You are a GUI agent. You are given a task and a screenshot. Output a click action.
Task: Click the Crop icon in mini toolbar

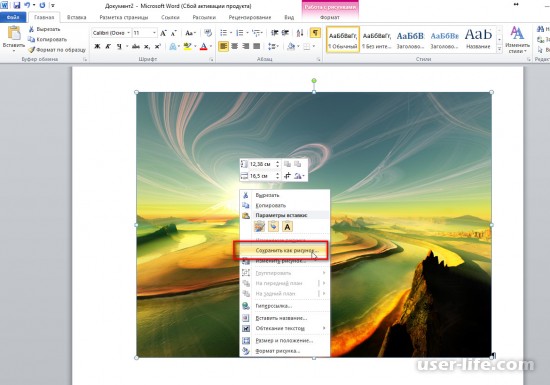tap(287, 176)
